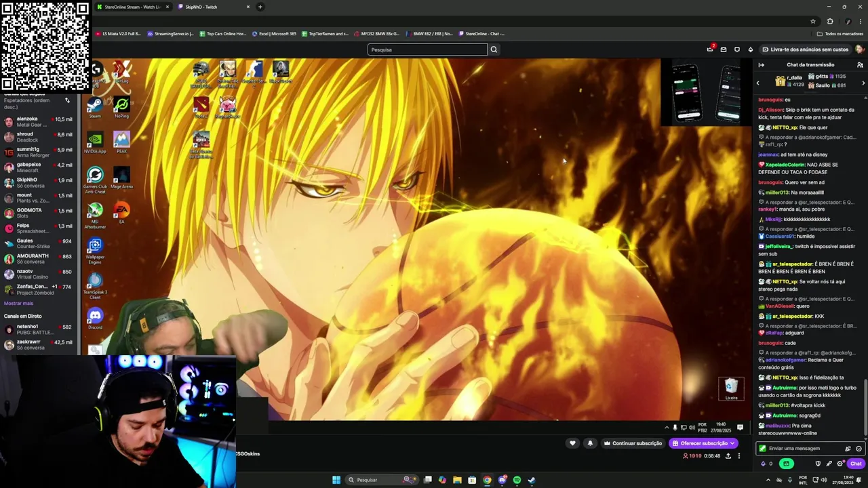
Task: Expand Mostrar mais channels list
Action: click(18, 303)
